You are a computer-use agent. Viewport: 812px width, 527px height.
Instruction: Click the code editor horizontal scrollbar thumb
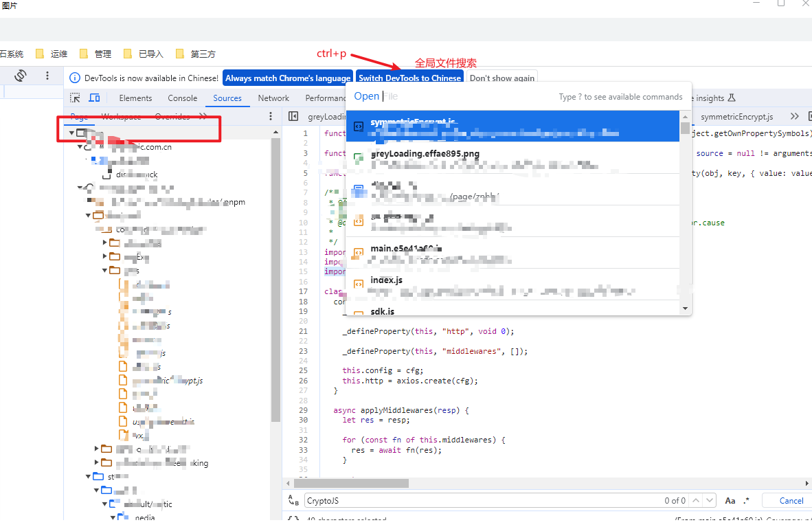(351, 483)
